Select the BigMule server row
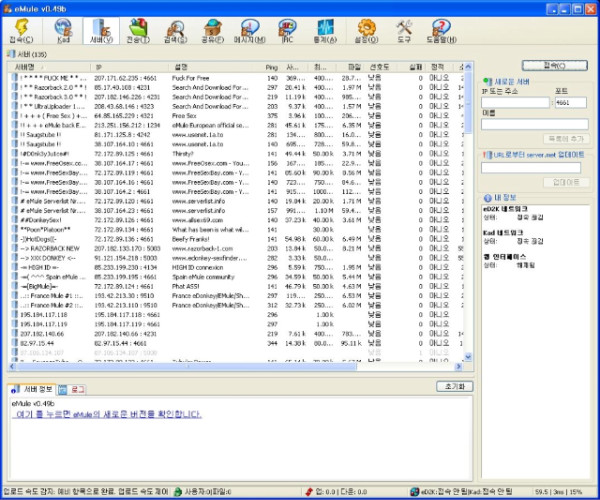The height and width of the screenshot is (500, 600). tap(236, 286)
